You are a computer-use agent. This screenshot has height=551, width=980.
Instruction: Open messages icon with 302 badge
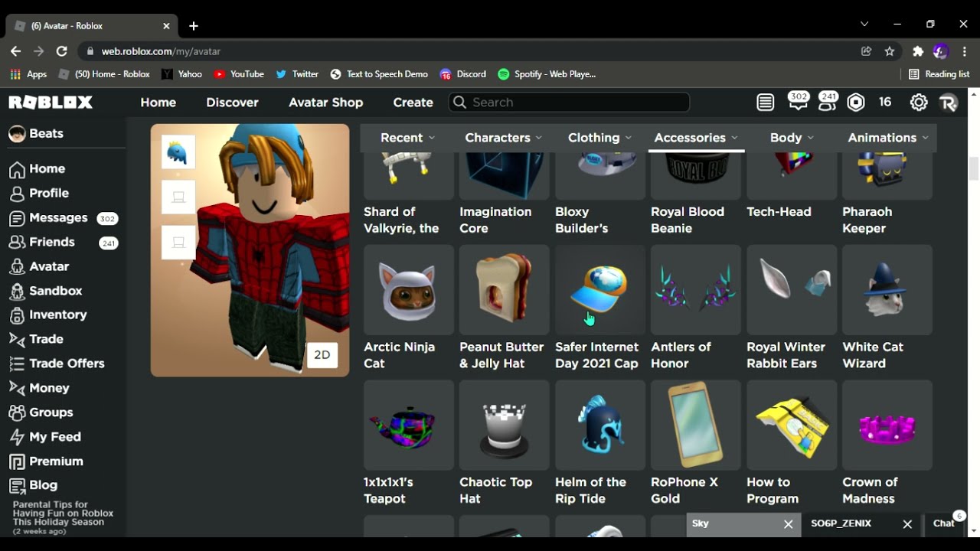798,102
